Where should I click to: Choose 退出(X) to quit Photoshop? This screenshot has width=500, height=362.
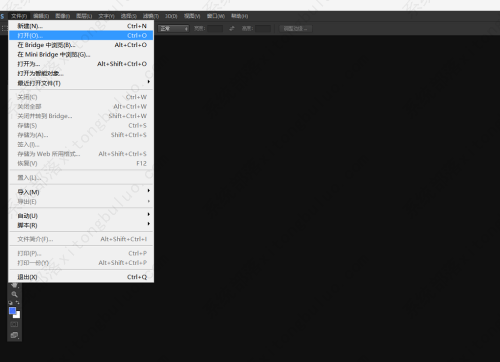coord(81,277)
